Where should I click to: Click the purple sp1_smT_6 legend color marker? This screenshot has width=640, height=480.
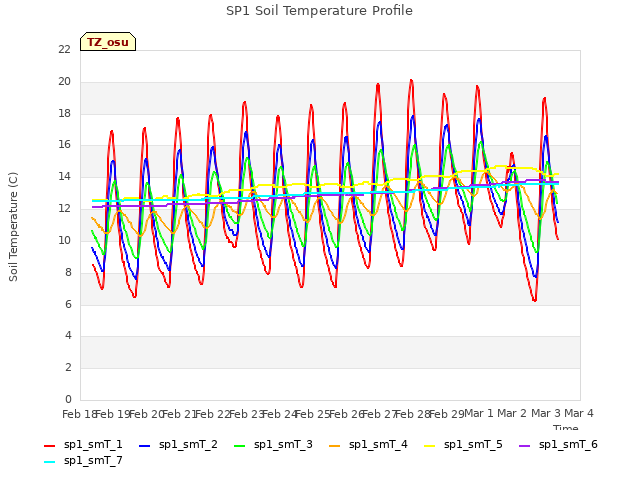(x=524, y=446)
